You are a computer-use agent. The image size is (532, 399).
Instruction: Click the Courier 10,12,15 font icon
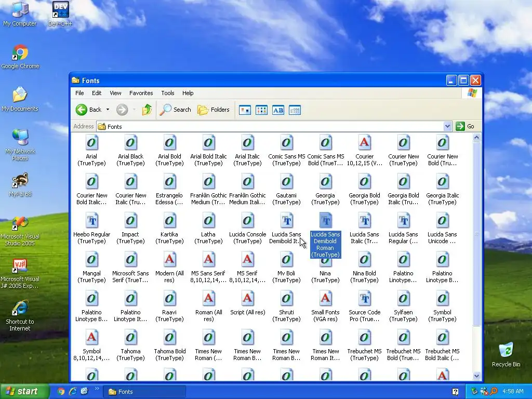(x=364, y=142)
